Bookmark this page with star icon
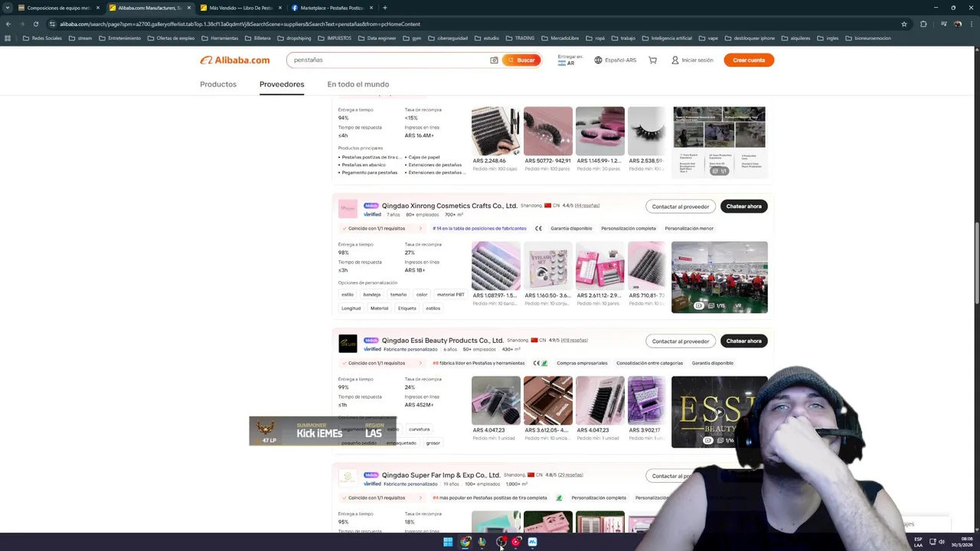The height and width of the screenshot is (551, 980). click(904, 24)
